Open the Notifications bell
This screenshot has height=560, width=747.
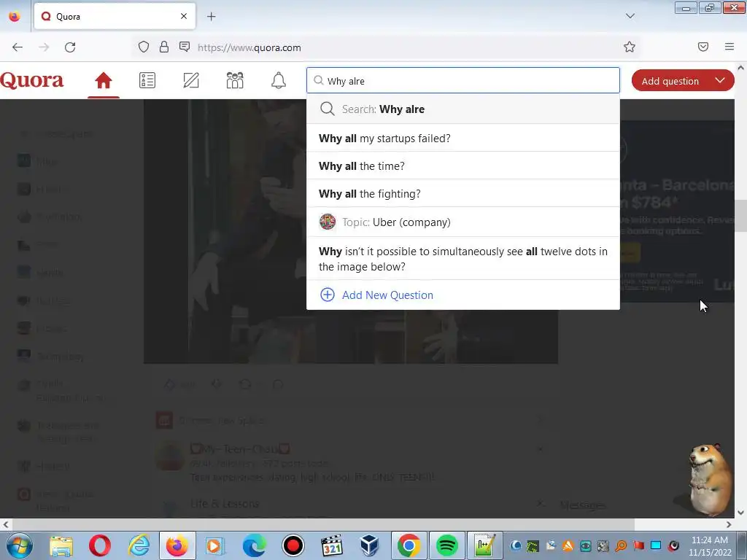(279, 80)
